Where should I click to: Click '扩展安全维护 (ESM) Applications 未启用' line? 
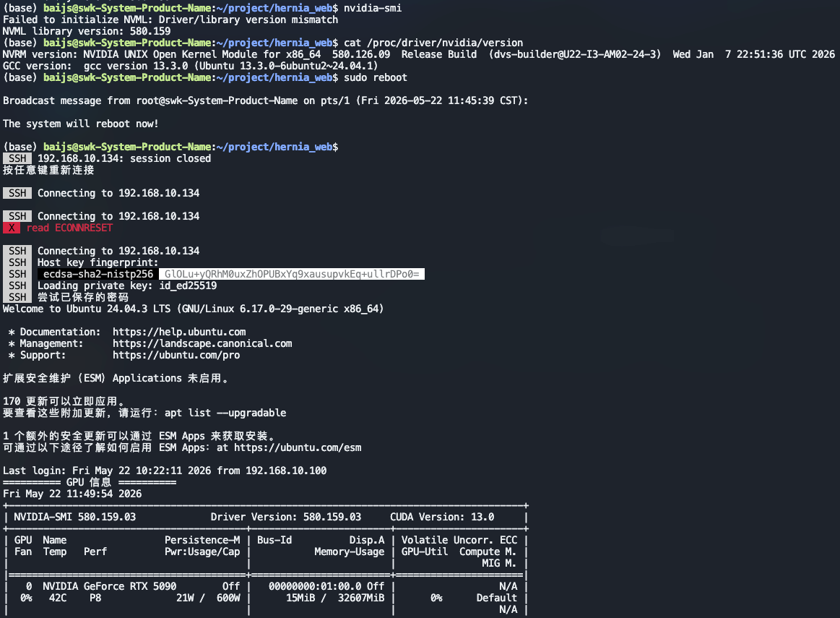(x=116, y=379)
